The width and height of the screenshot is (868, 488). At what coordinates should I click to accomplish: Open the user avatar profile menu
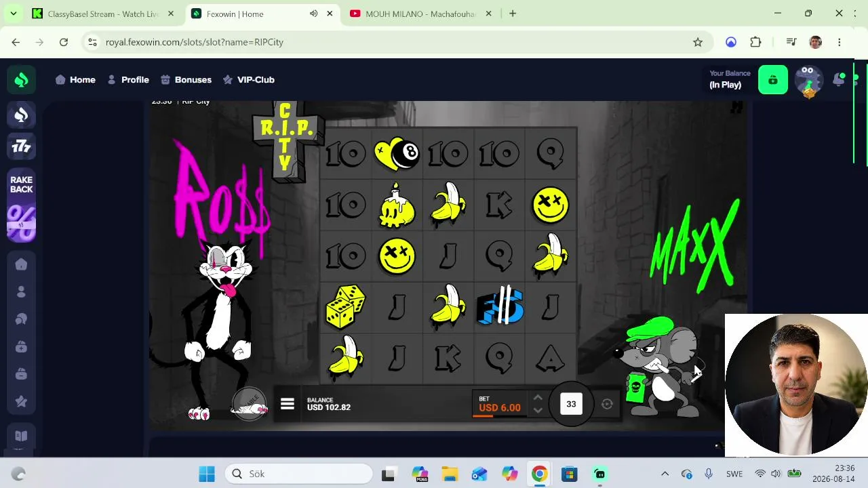click(x=808, y=81)
